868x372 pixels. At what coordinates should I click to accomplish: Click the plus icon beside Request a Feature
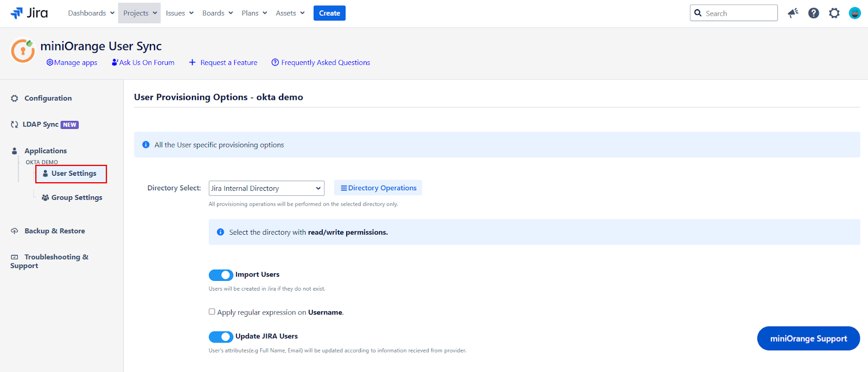[x=192, y=62]
